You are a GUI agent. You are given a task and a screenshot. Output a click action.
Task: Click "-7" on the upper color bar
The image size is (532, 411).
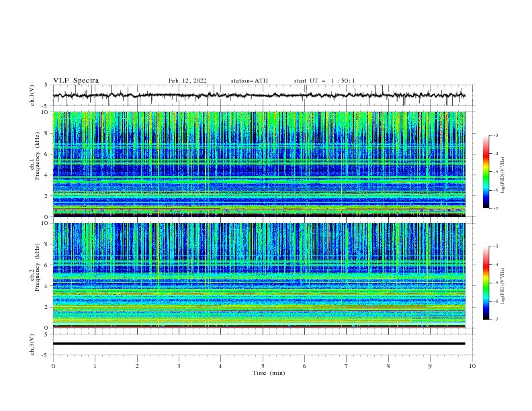coord(495,208)
